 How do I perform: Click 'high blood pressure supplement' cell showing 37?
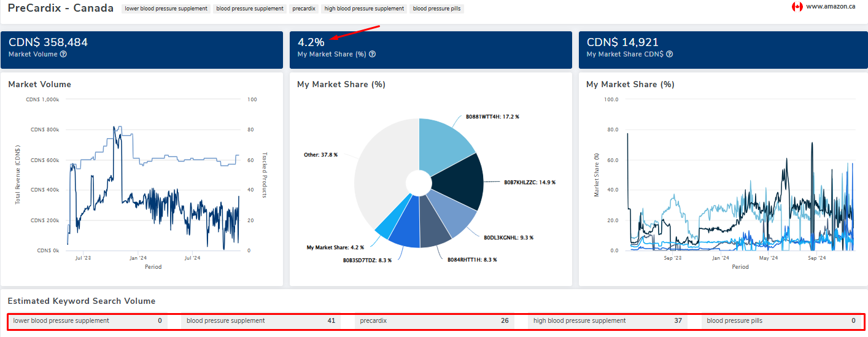[x=608, y=320]
